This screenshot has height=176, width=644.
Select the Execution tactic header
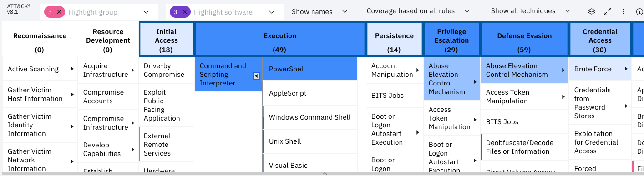[280, 40]
